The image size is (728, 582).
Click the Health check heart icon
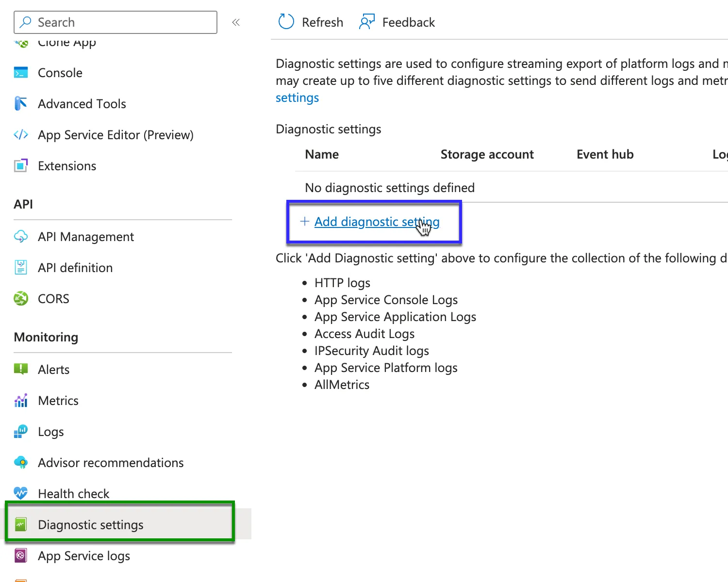point(21,493)
